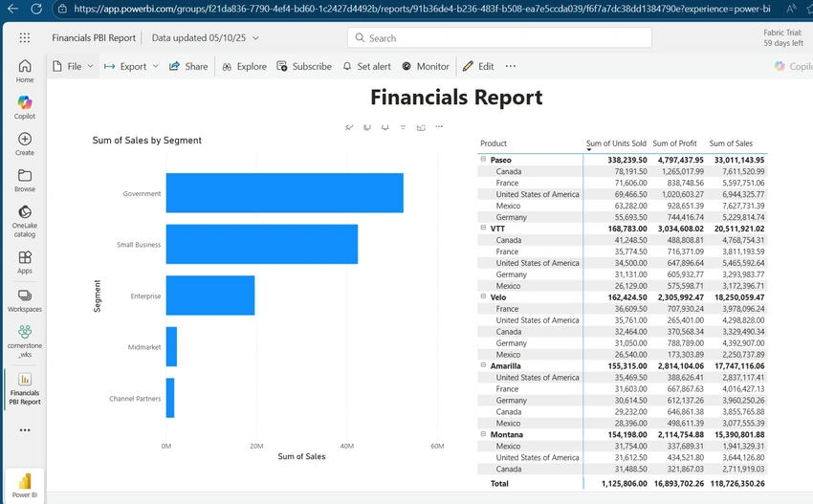This screenshot has height=504, width=813.
Task: Click the Subscribe toolbar item
Action: [304, 66]
